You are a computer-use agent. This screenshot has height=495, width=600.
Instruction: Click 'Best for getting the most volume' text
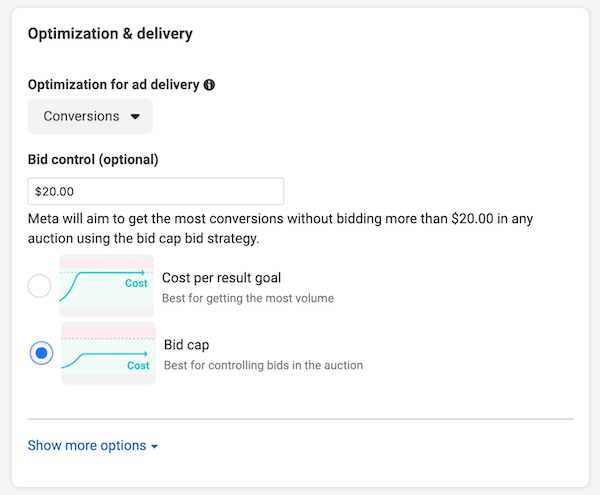(x=247, y=298)
